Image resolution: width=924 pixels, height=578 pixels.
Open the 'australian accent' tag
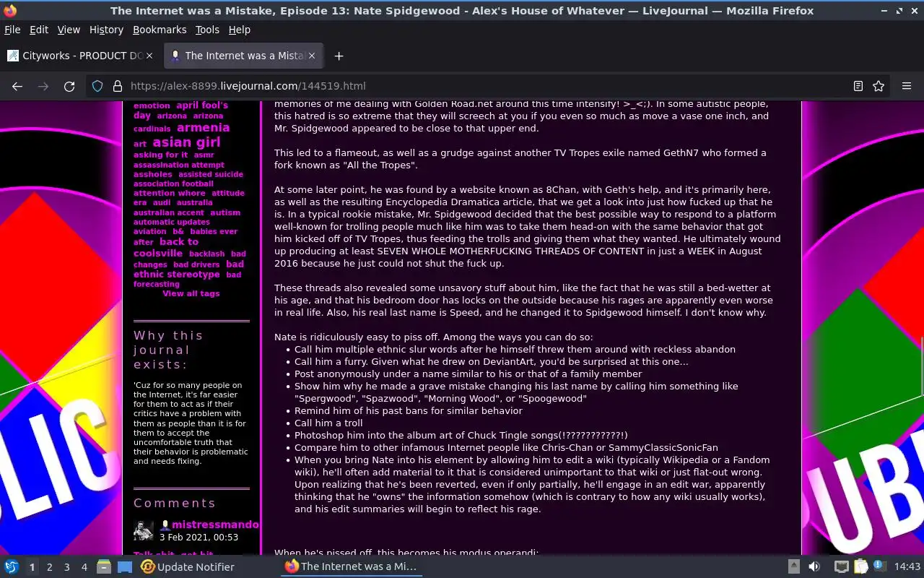point(168,212)
